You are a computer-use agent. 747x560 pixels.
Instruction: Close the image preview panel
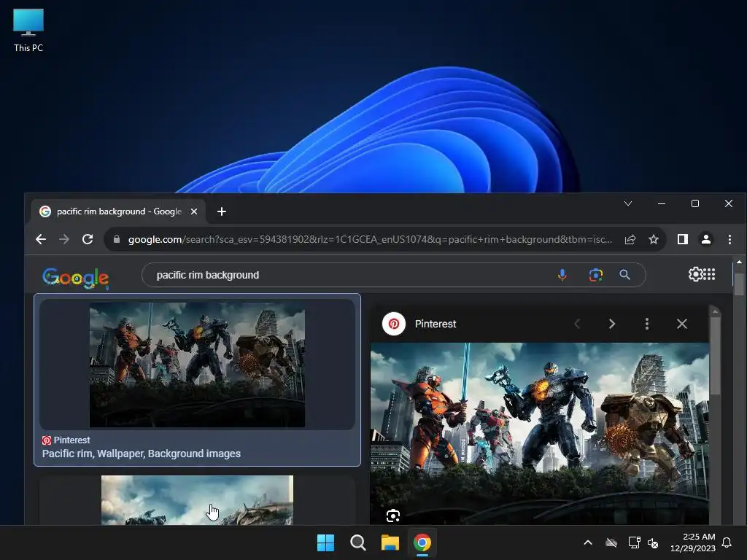pyautogui.click(x=682, y=324)
